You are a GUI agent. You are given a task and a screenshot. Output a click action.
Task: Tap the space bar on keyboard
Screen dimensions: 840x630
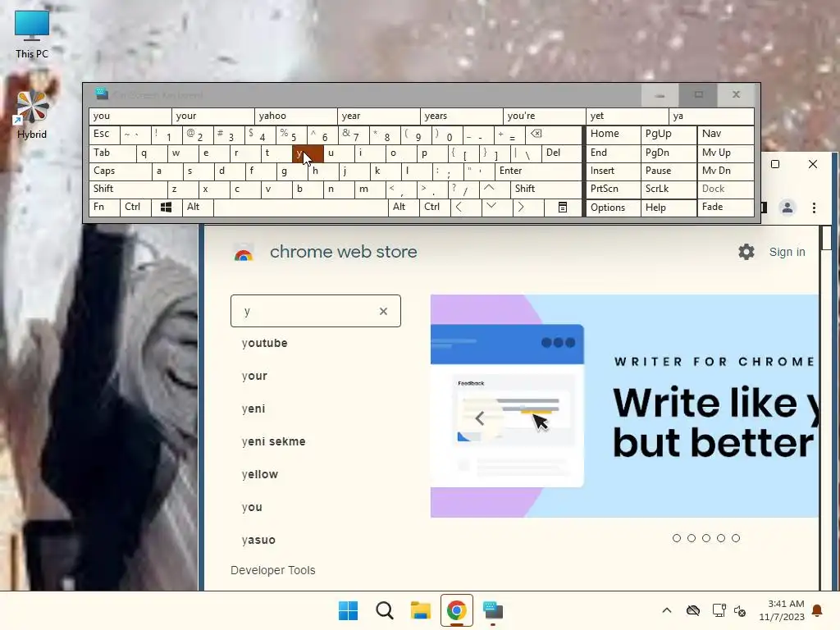[x=300, y=208]
